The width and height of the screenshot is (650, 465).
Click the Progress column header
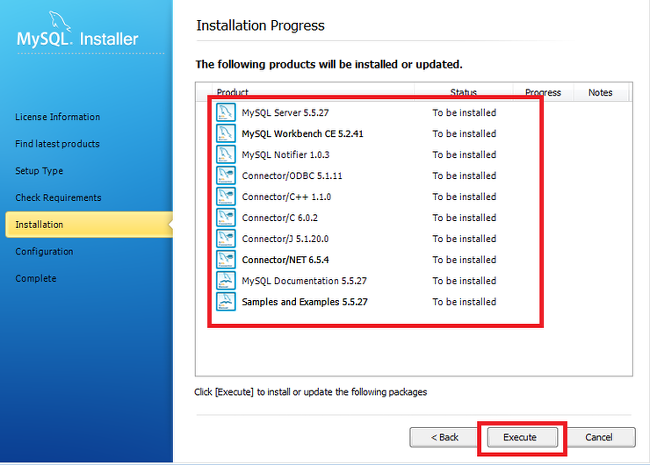(x=543, y=92)
